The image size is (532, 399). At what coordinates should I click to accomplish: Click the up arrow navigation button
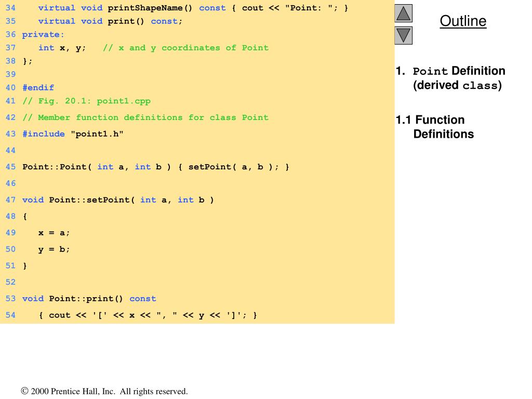(x=403, y=14)
